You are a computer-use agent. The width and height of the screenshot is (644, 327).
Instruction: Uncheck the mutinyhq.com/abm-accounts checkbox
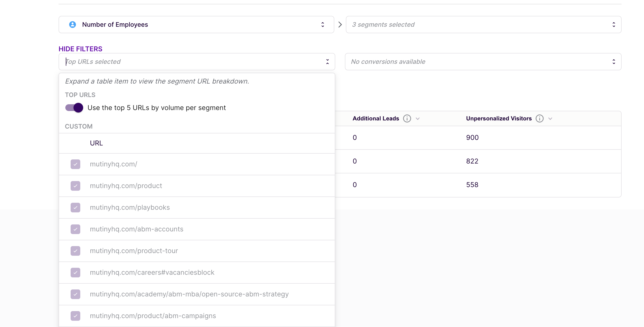(75, 229)
